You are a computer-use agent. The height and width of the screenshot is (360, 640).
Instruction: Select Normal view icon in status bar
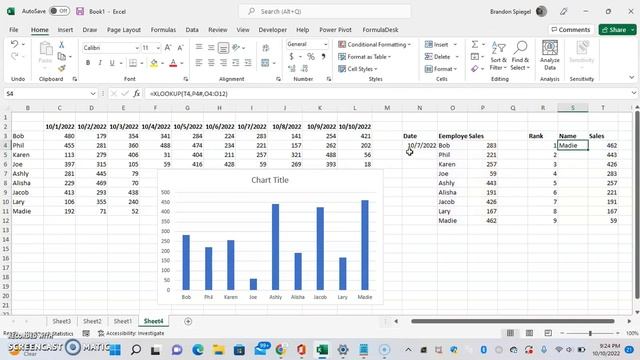tap(510, 333)
